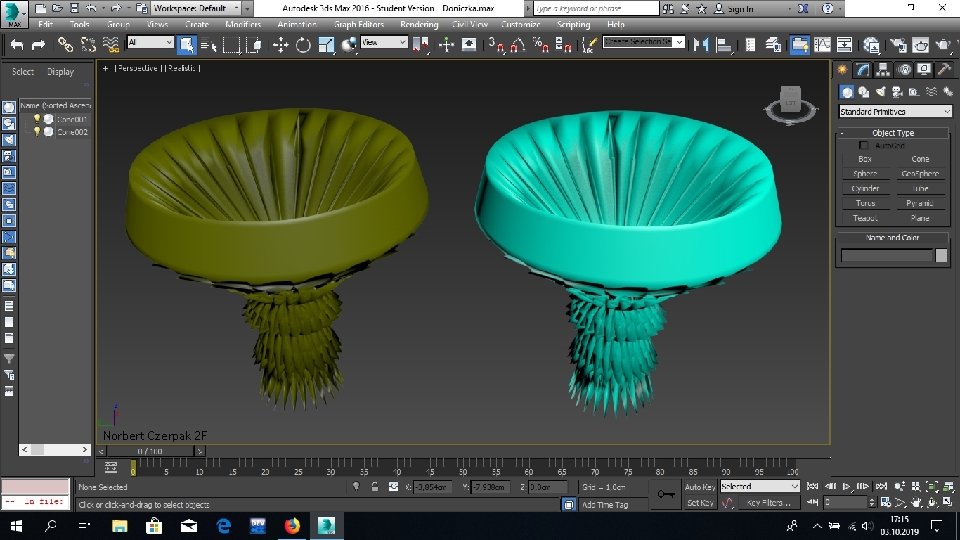Click the ViewCube in the viewport
Image resolution: width=960 pixels, height=540 pixels.
[790, 98]
